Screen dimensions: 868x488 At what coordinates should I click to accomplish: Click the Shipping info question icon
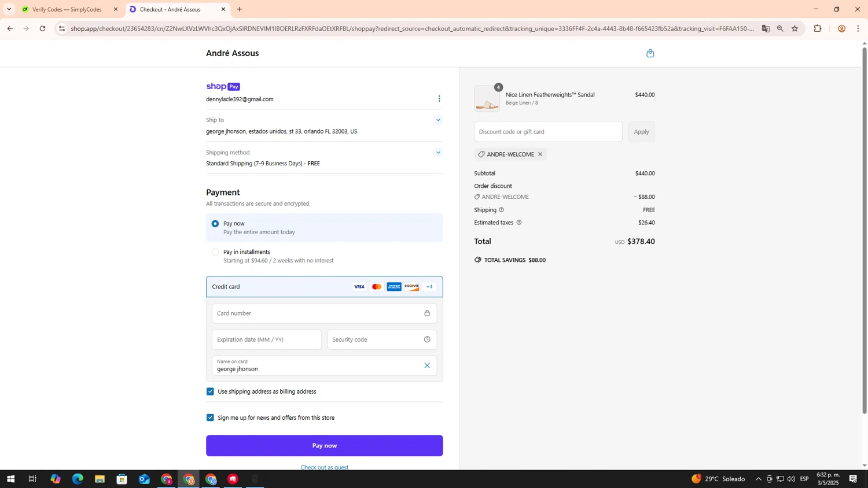(501, 210)
